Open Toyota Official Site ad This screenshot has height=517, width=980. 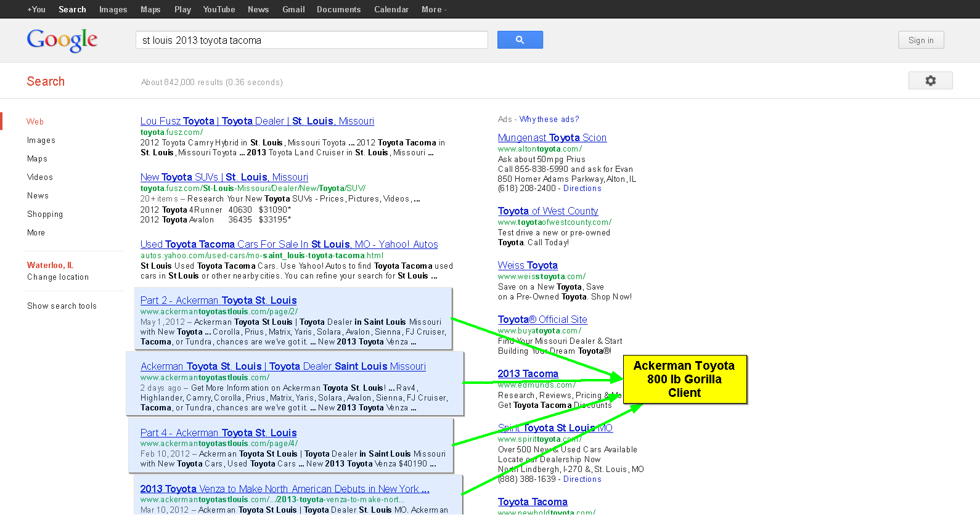pyautogui.click(x=542, y=319)
